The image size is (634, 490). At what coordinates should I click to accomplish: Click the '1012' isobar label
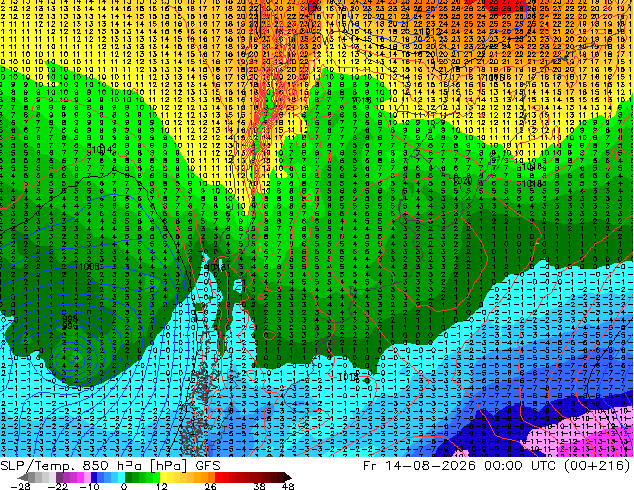(x=430, y=31)
